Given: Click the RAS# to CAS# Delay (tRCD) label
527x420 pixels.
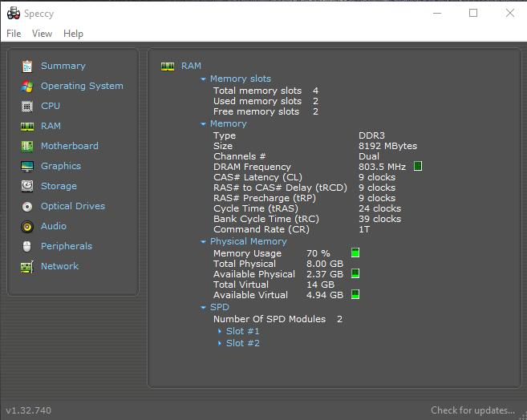Looking at the screenshot, I should pyautogui.click(x=280, y=188).
